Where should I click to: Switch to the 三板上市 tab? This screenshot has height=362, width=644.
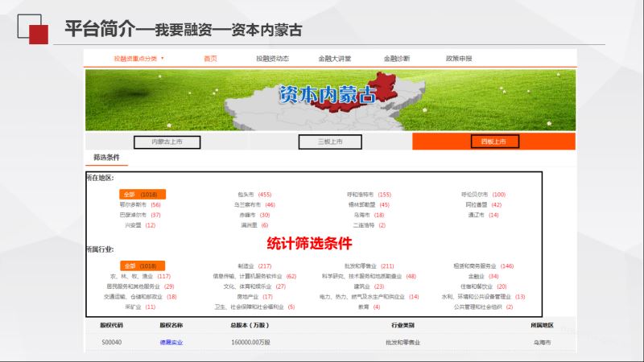330,142
